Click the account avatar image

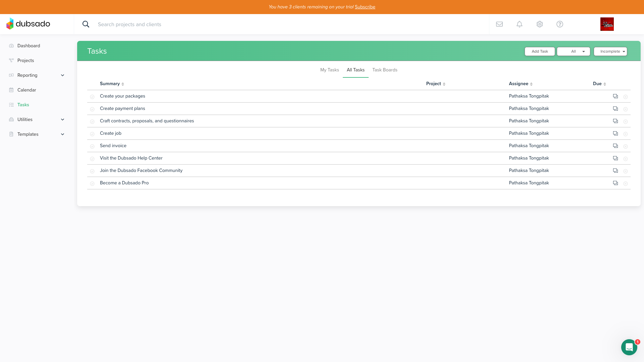tap(607, 24)
